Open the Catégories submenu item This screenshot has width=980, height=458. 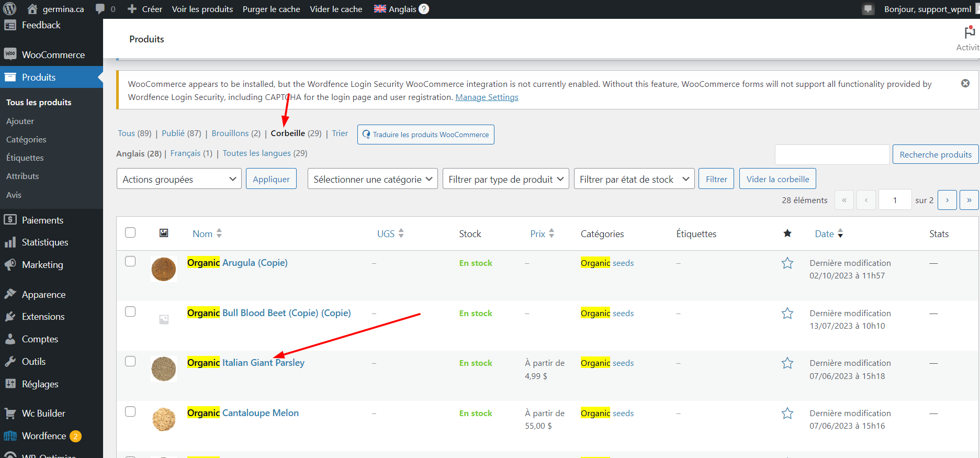pos(26,139)
